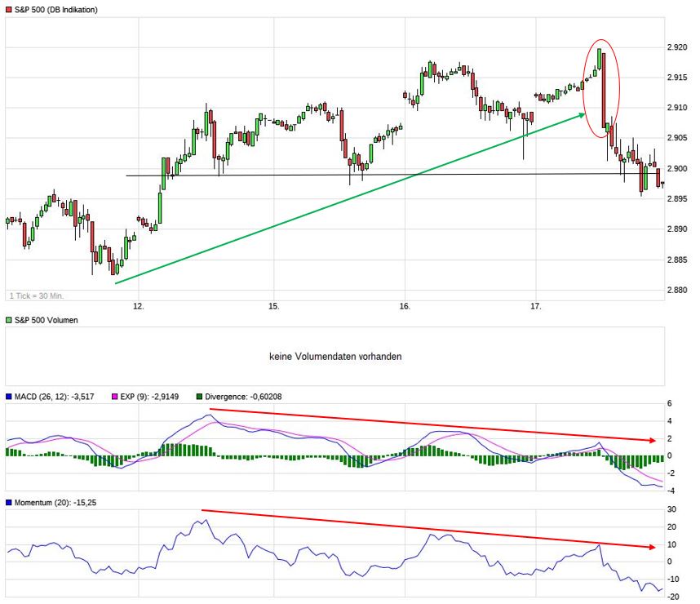
Task: Click the dark green Divergence legend swatch
Action: pos(199,396)
